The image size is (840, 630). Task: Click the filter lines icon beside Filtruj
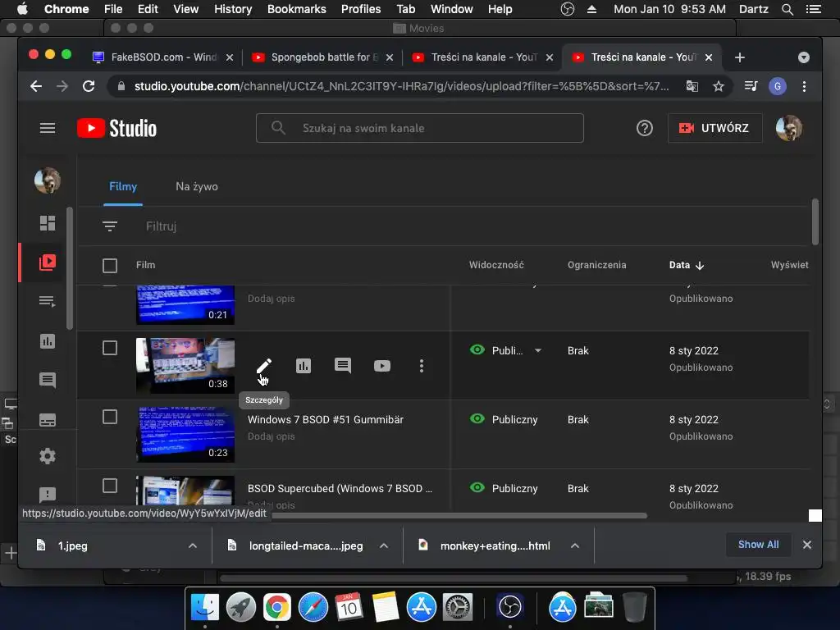[110, 226]
